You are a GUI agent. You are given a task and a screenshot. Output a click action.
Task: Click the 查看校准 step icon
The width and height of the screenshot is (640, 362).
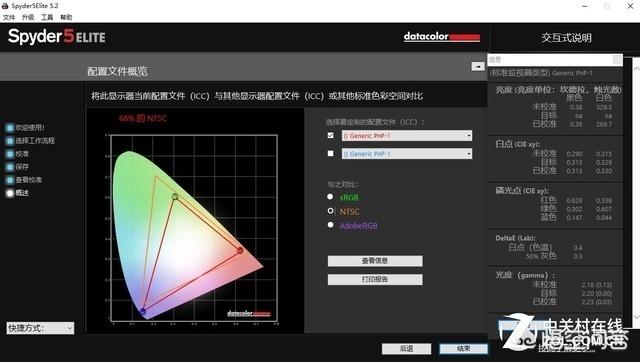10,180
